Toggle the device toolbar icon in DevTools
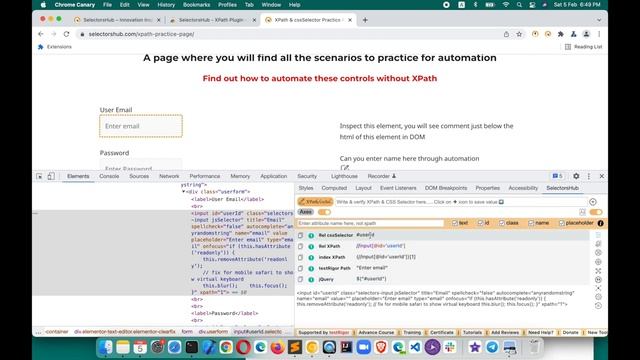 click(x=51, y=176)
